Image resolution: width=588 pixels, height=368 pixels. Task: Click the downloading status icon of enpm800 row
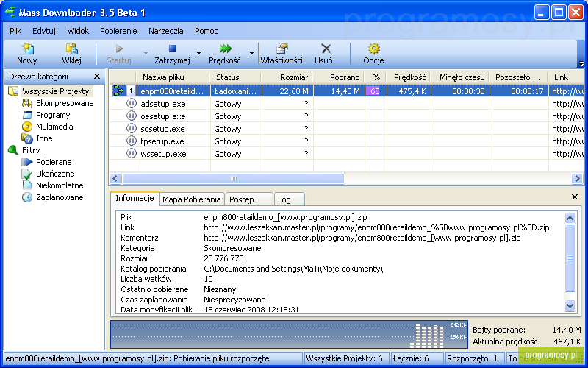pos(118,91)
